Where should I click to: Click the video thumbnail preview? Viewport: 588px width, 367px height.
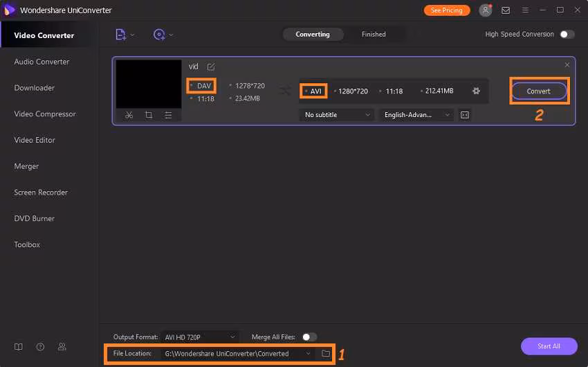pos(149,84)
